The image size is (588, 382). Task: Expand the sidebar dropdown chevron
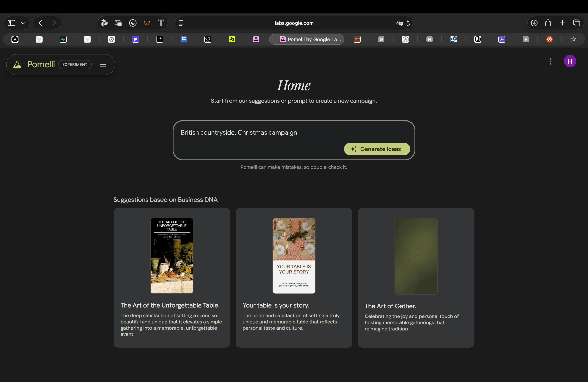coord(23,23)
